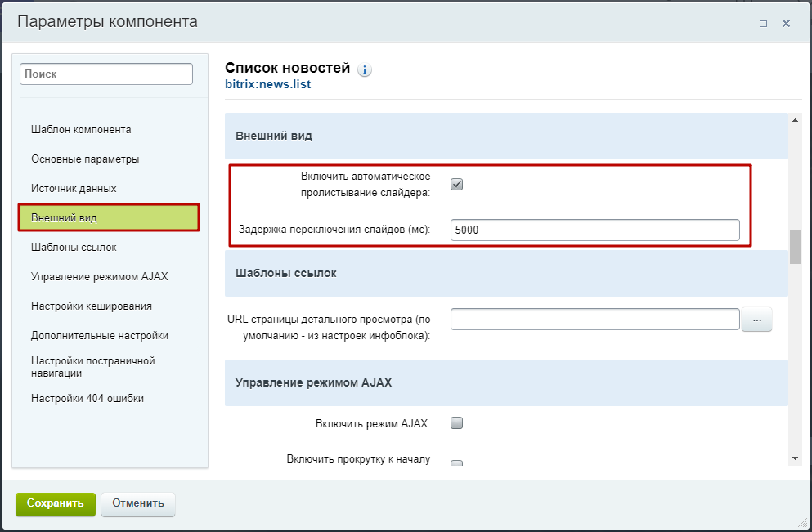Viewport: 812px width, 532px height.
Task: Enable the Включить режим AJAX checkbox
Action: (x=457, y=423)
